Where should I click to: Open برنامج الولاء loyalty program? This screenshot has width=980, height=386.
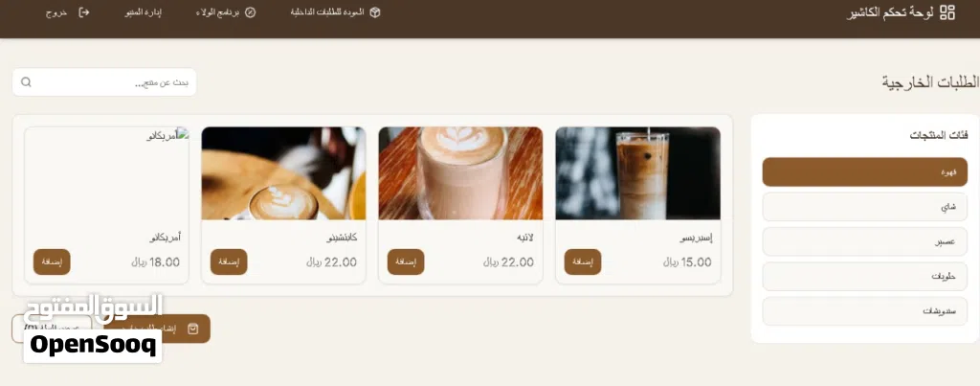point(217,12)
